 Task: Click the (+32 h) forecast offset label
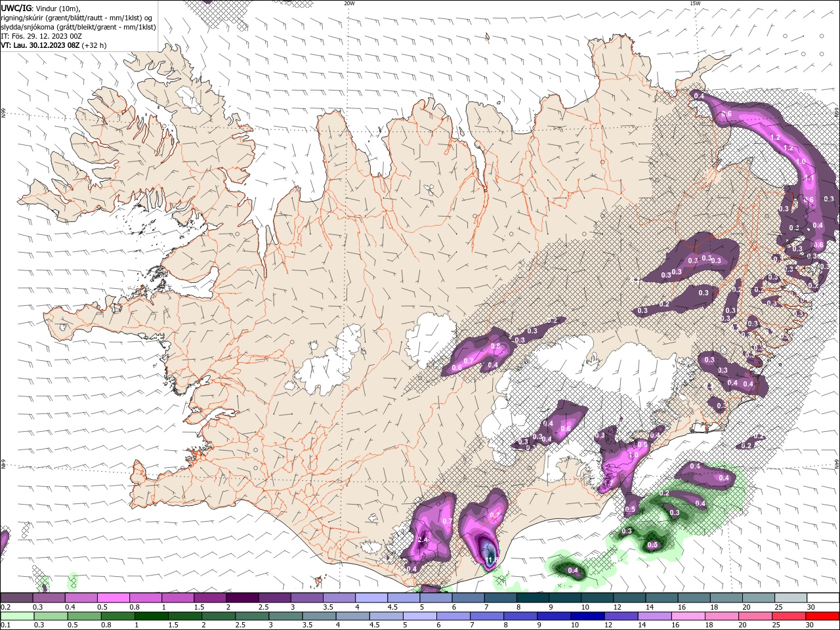[x=94, y=45]
